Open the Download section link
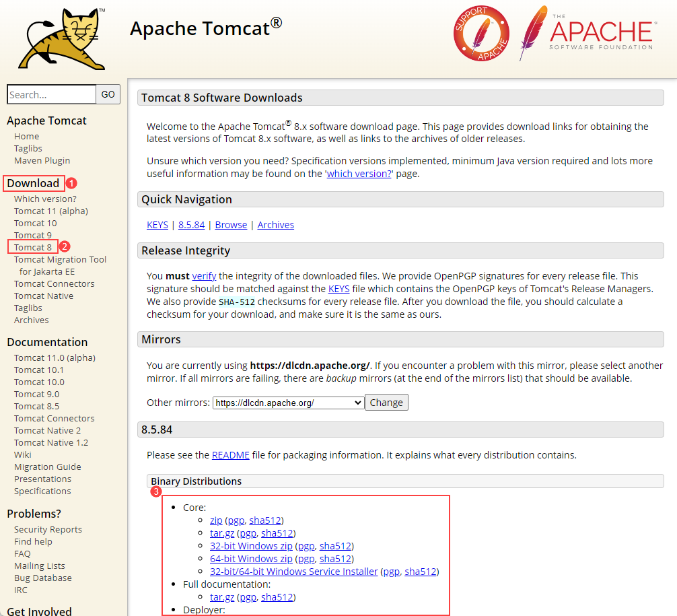 click(x=34, y=182)
